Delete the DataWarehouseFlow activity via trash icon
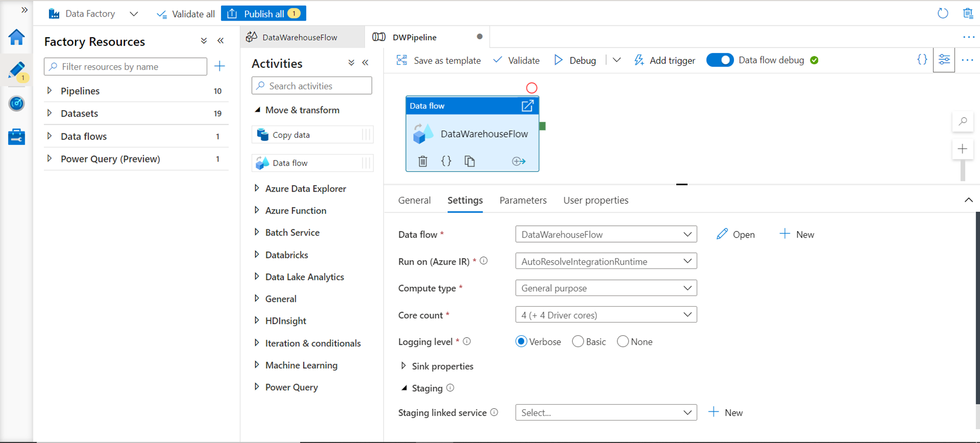980x443 pixels. pyautogui.click(x=423, y=161)
